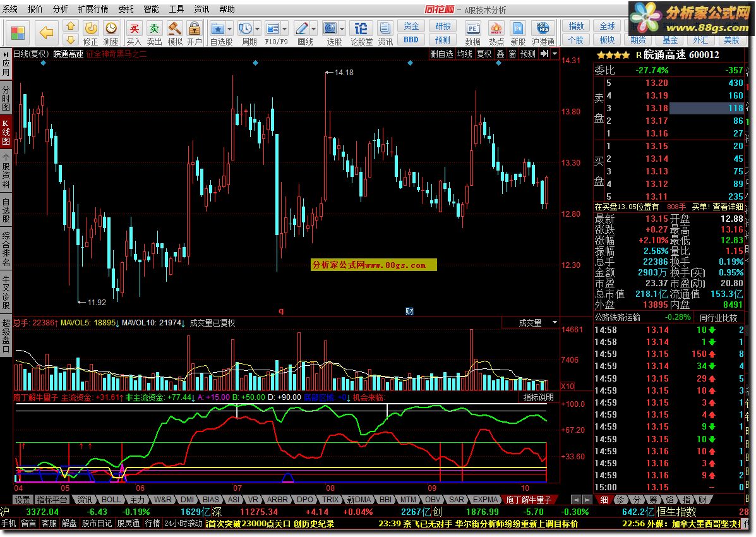Click the 沪港通 SSE-HKE icon
The height and width of the screenshot is (537, 756).
coord(543,33)
